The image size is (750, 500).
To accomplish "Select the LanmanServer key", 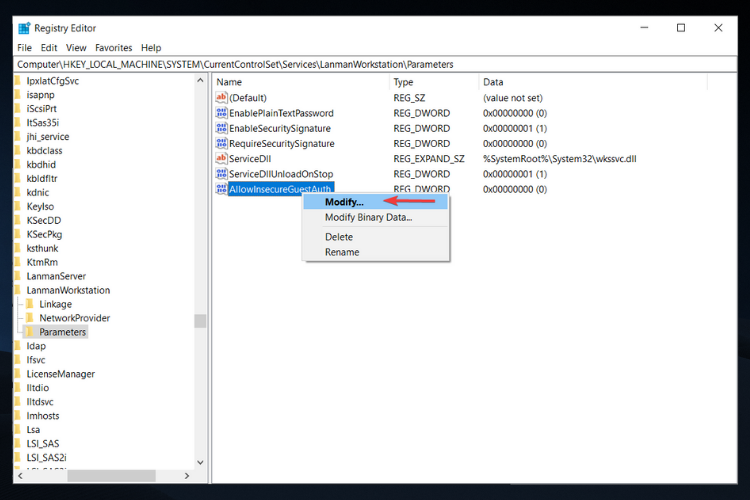I will click(x=56, y=276).
